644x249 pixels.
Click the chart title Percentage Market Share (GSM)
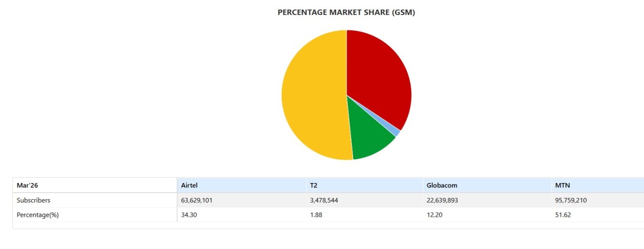pyautogui.click(x=346, y=12)
